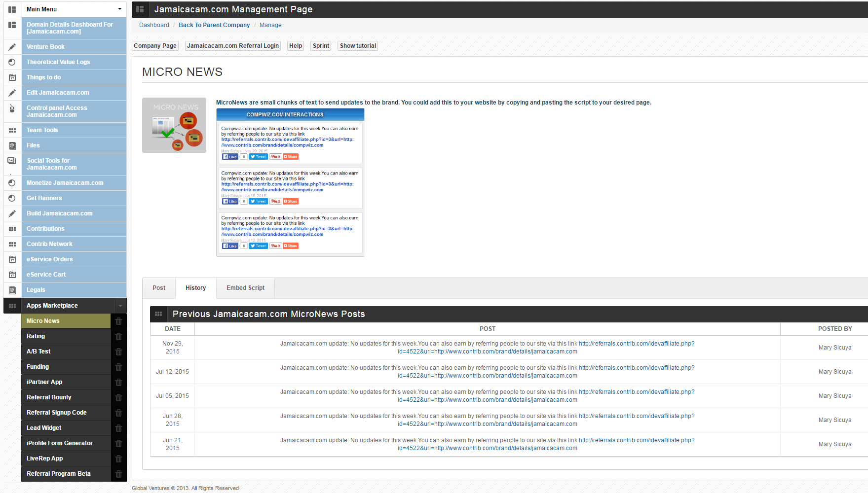Delete the Micro News app via trash icon
The height and width of the screenshot is (493, 868).
pos(118,321)
